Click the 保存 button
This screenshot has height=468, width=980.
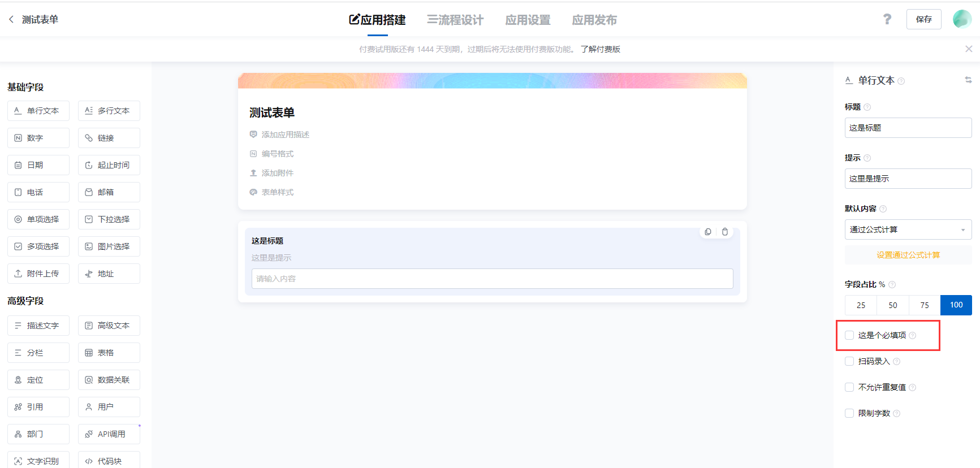[x=924, y=19]
